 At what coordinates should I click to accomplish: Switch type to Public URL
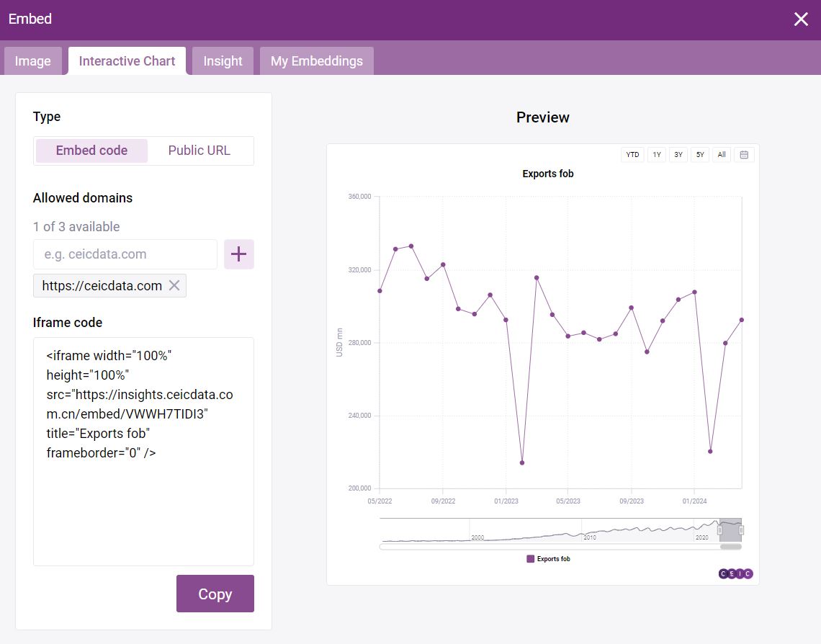click(x=199, y=151)
